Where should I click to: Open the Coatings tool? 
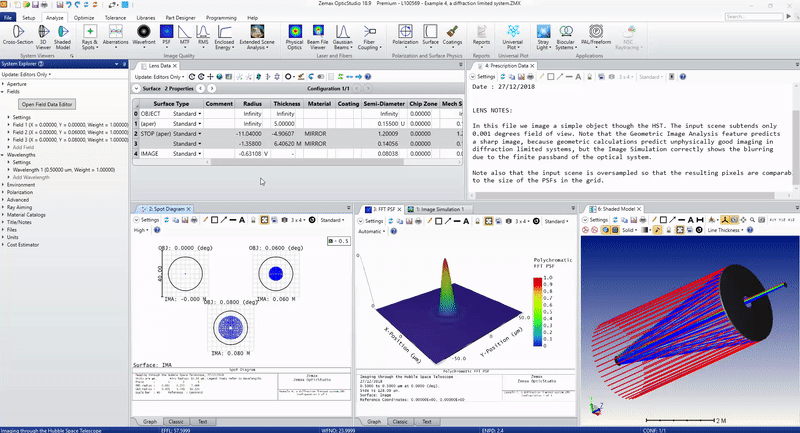point(452,36)
